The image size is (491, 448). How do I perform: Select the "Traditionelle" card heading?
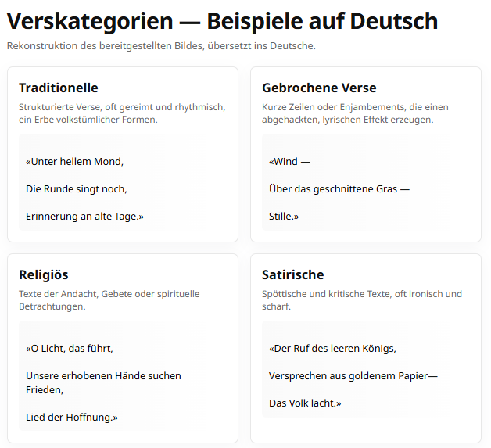59,88
